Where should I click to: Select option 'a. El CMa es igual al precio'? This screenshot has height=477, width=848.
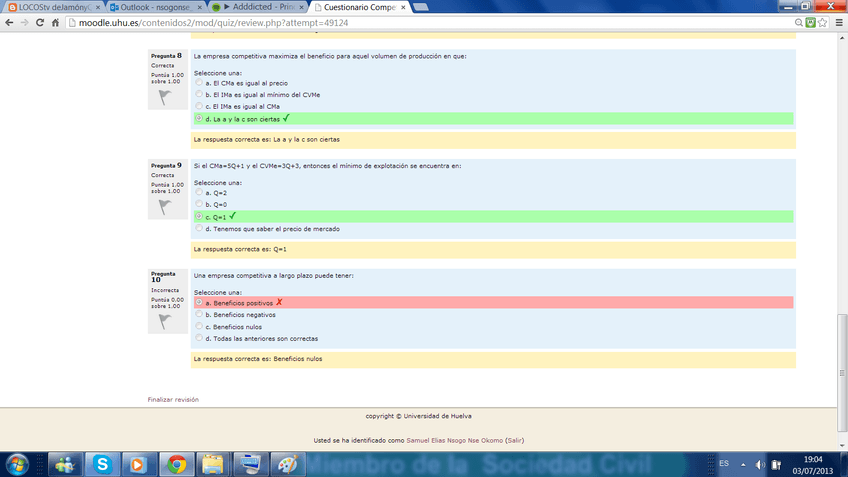pyautogui.click(x=198, y=83)
